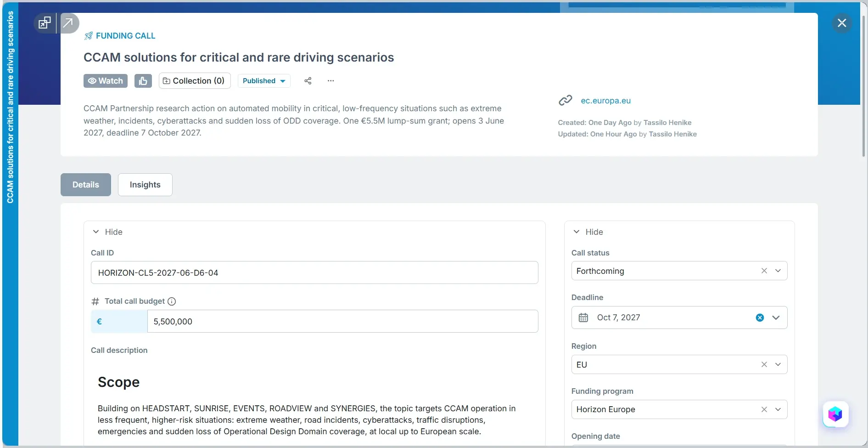Click the vertical sidebar title on the left
This screenshot has width=868, height=448.
[10, 107]
